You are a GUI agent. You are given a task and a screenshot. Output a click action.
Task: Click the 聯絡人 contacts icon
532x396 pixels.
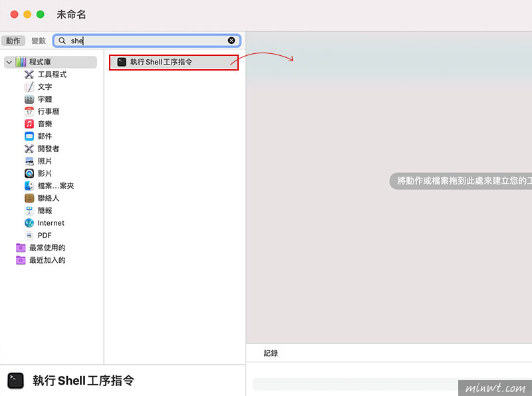(x=29, y=198)
